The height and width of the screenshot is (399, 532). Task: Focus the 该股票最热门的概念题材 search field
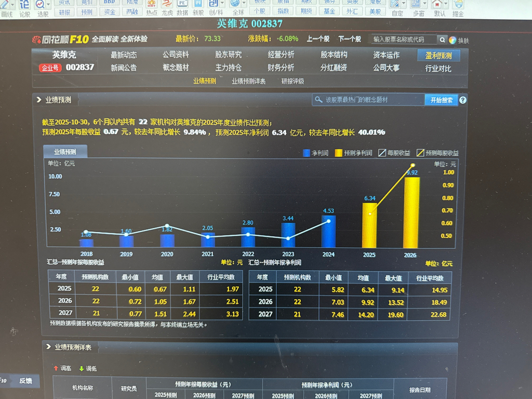[368, 100]
